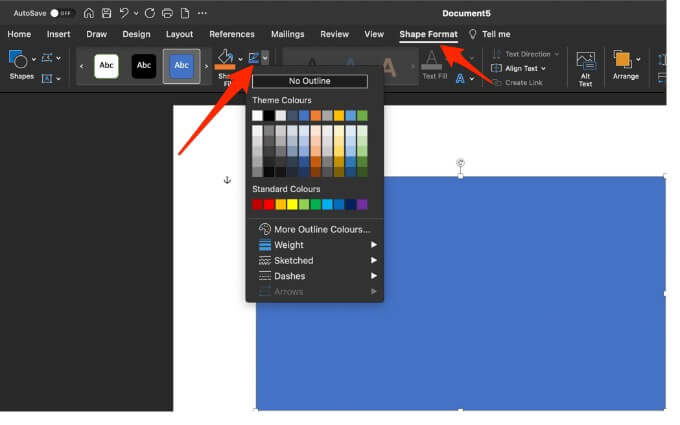Viewport: 680px width, 425px height.
Task: Expand the Arrange dropdown arrow
Action: pos(638,59)
